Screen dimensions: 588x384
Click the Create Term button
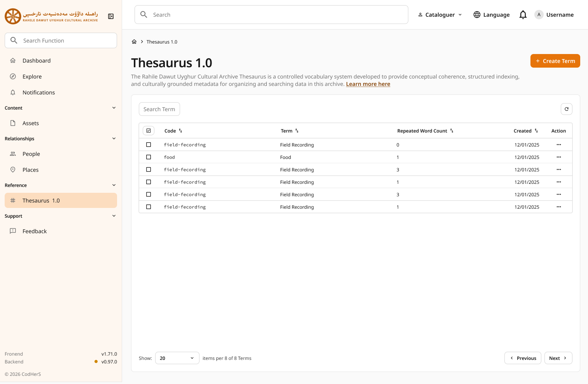tap(555, 61)
